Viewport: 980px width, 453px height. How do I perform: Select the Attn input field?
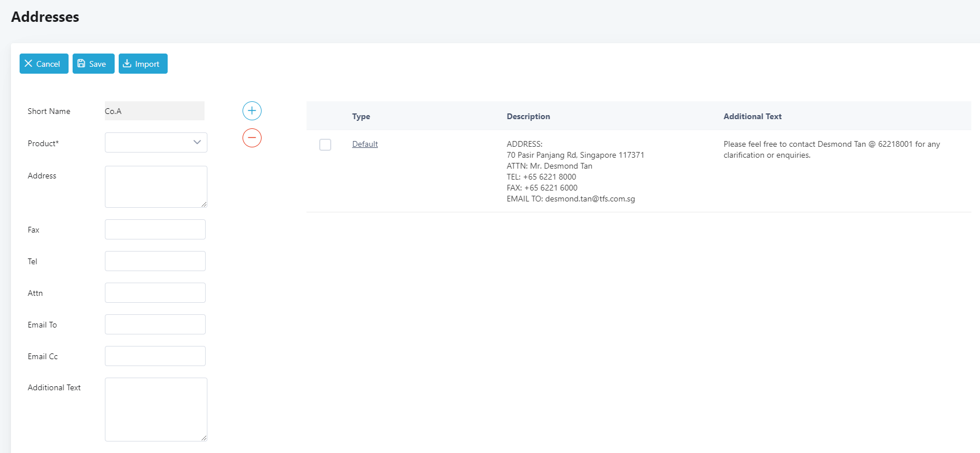coord(155,292)
